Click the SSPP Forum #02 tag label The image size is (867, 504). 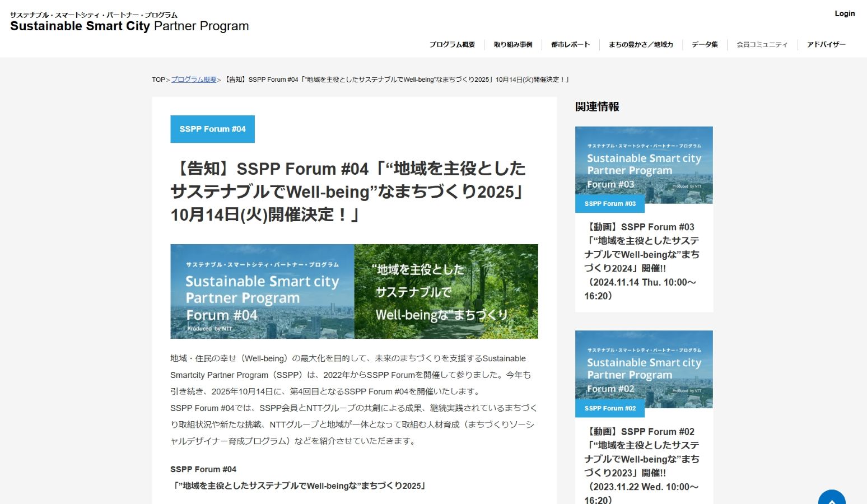point(610,408)
